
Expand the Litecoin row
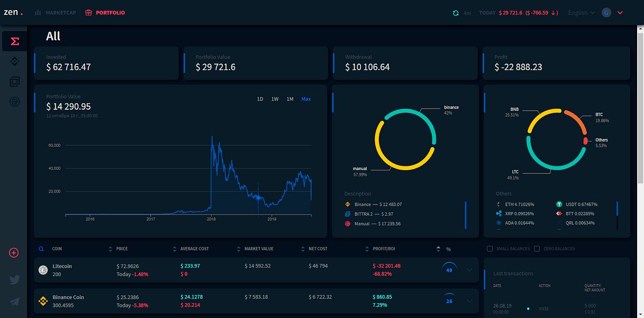coord(469,270)
